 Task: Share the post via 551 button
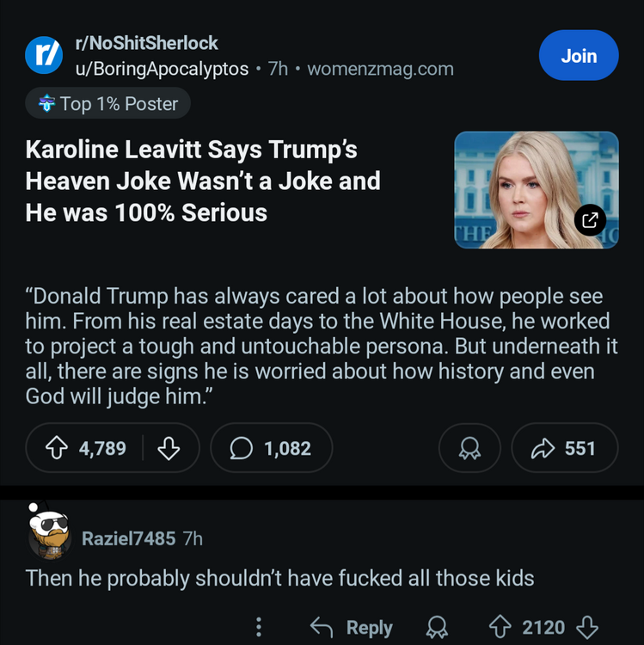pyautogui.click(x=564, y=448)
